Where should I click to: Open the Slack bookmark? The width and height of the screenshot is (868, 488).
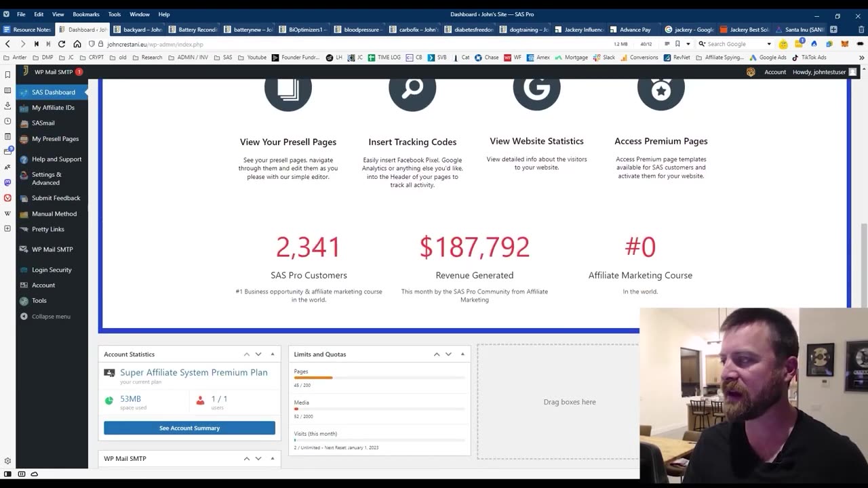tap(604, 58)
